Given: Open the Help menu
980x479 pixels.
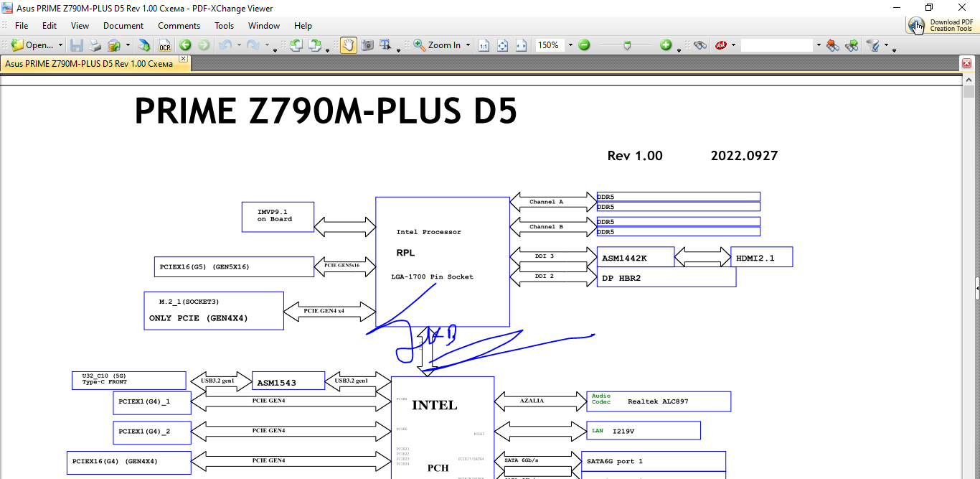Looking at the screenshot, I should 303,25.
